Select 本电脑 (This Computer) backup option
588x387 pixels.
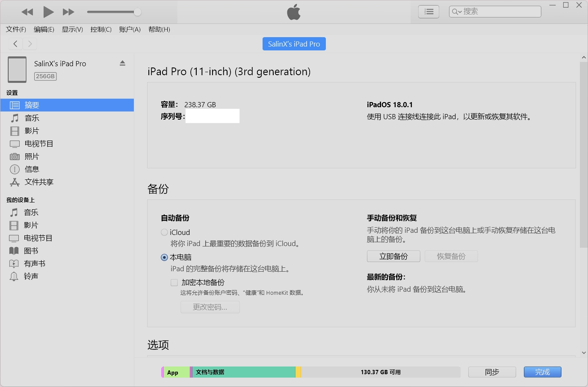pos(164,257)
